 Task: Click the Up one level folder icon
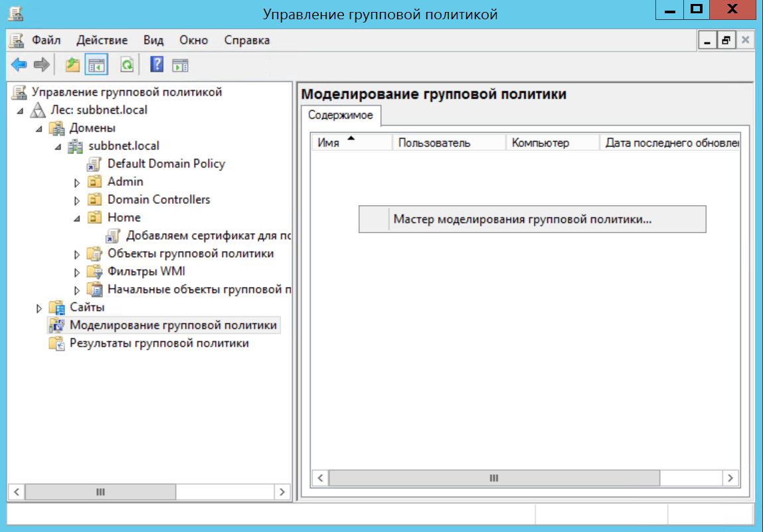[x=72, y=64]
